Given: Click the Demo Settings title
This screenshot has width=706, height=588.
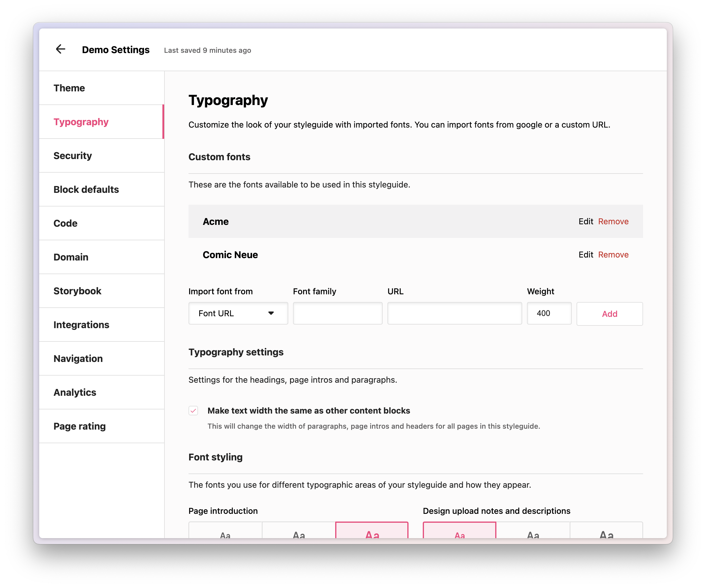Looking at the screenshot, I should pyautogui.click(x=116, y=50).
